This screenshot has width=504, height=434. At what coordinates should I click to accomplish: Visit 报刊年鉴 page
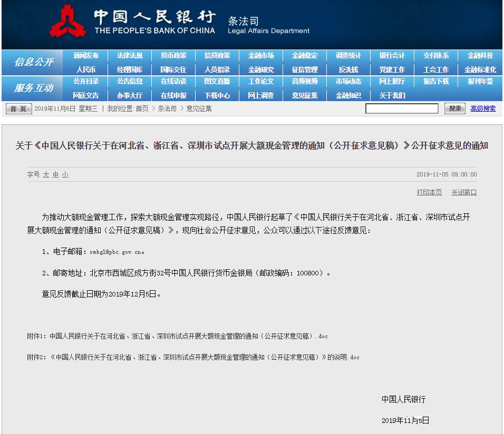pos(480,81)
